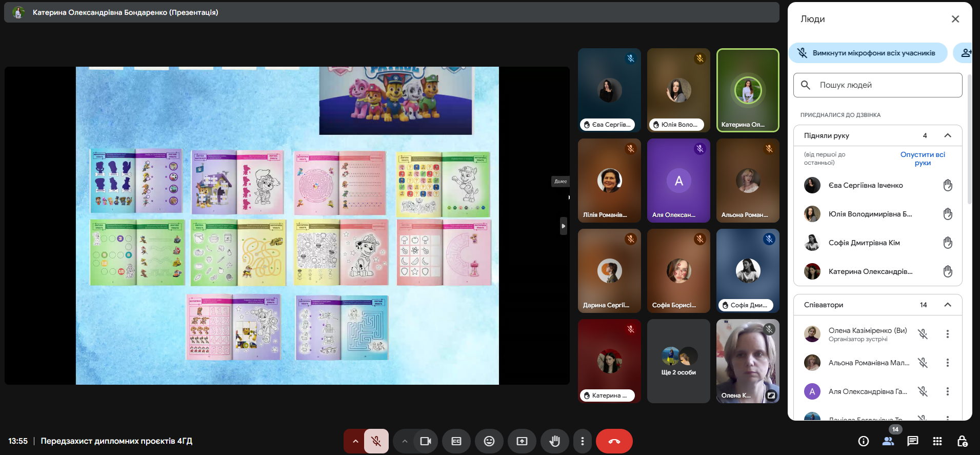The height and width of the screenshot is (455, 980).
Task: Open more options three-dot menu in bottom bar
Action: [583, 441]
